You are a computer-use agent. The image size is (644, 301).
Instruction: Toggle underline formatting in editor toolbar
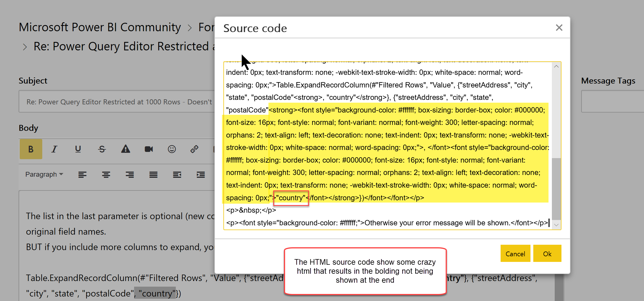point(78,149)
